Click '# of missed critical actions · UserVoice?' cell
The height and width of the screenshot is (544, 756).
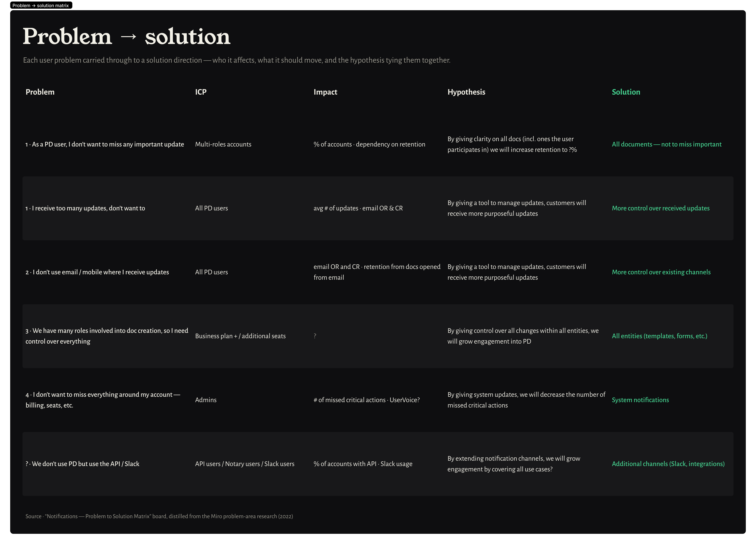pyautogui.click(x=367, y=400)
